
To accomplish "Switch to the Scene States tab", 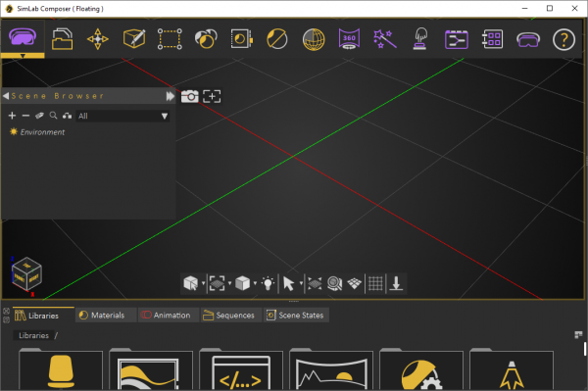I will pos(295,316).
